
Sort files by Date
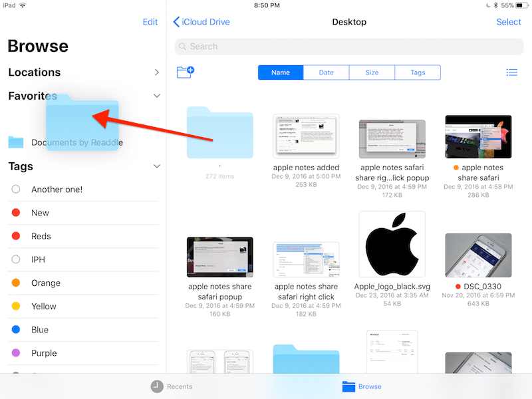click(x=326, y=72)
